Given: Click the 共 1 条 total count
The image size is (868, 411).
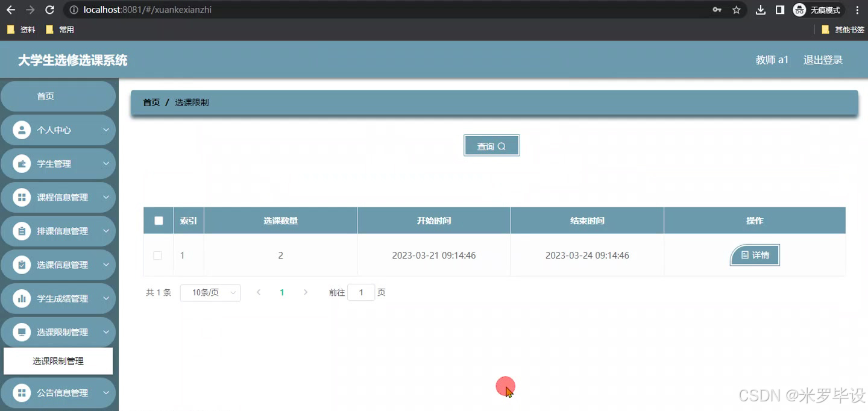Looking at the screenshot, I should (159, 293).
